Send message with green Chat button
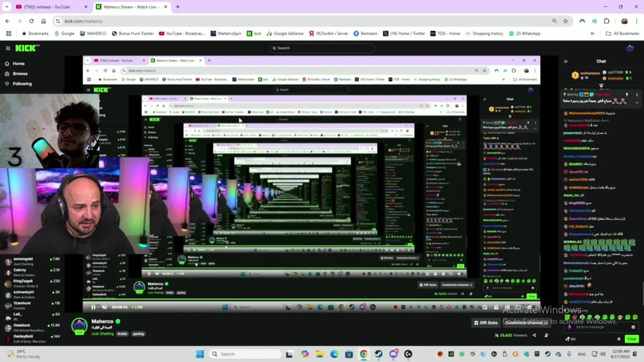Image resolution: width=644 pixels, height=362 pixels. pyautogui.click(x=631, y=339)
